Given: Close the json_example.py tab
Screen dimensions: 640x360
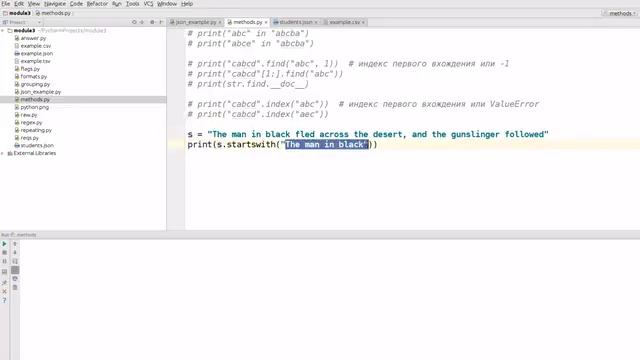Looking at the screenshot, I should (220, 22).
